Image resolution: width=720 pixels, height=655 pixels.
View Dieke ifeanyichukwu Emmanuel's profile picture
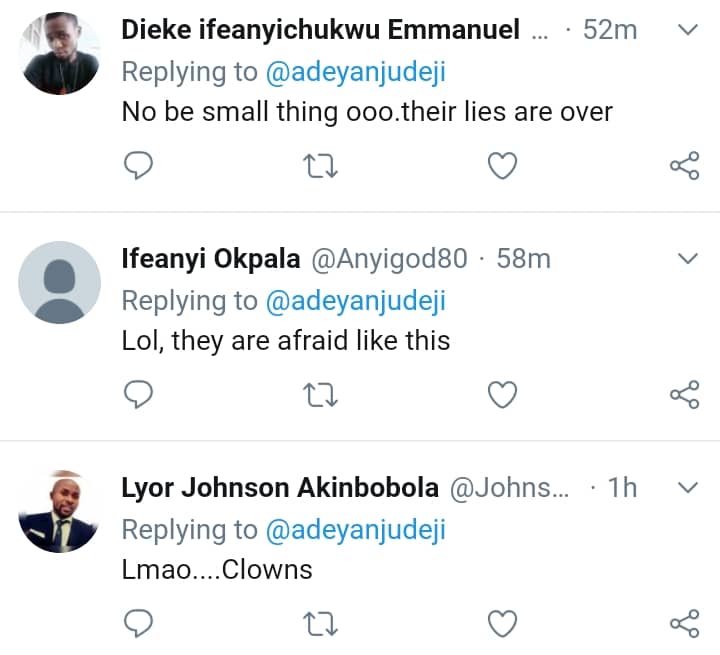click(60, 54)
